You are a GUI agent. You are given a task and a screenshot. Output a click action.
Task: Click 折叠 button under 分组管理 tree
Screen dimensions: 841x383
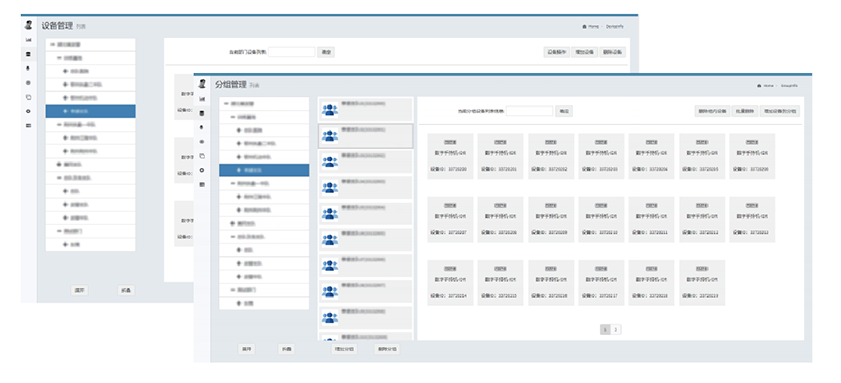tap(286, 349)
